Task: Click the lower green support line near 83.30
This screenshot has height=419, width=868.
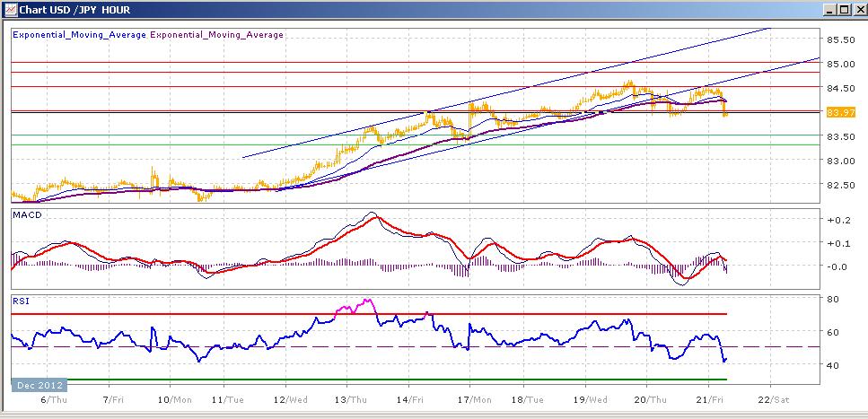Action: pos(416,145)
